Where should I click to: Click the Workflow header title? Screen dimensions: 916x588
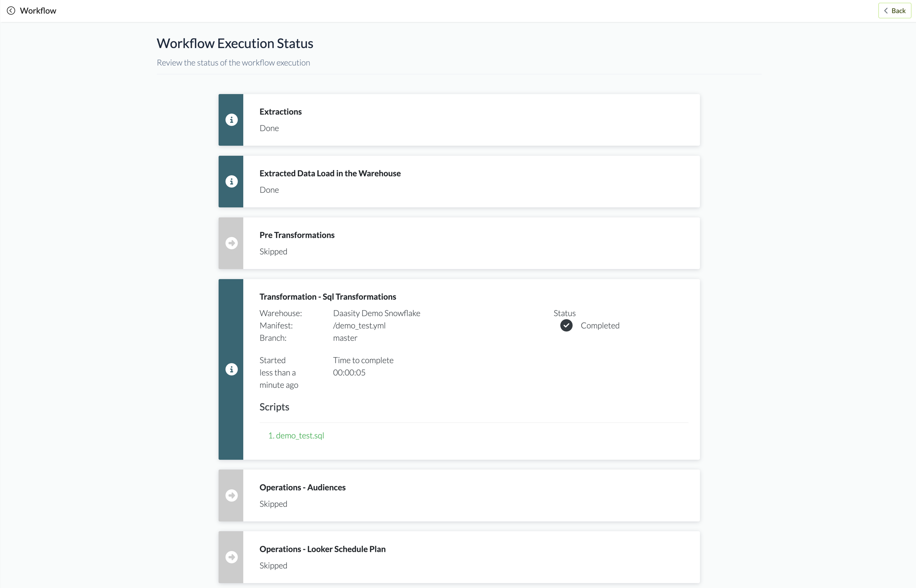[x=38, y=11]
